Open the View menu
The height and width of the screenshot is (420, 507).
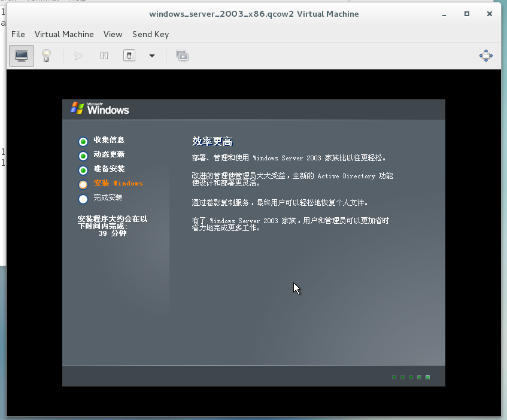(113, 34)
